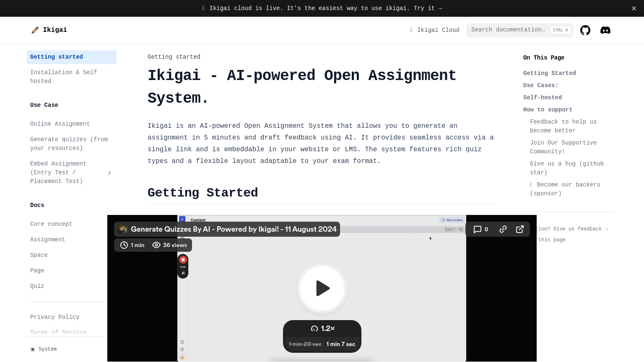Open video comments icon

(x=480, y=229)
